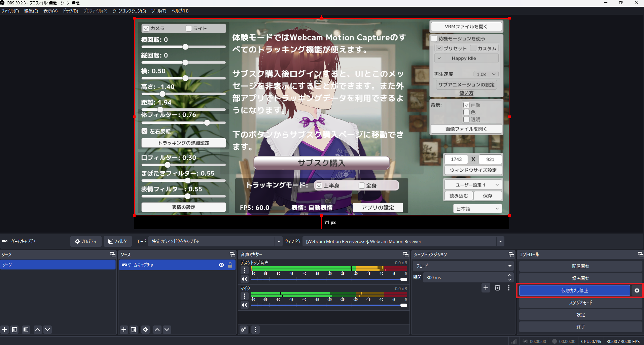
Task: Toggle the ライト checkbox
Action: coord(189,28)
